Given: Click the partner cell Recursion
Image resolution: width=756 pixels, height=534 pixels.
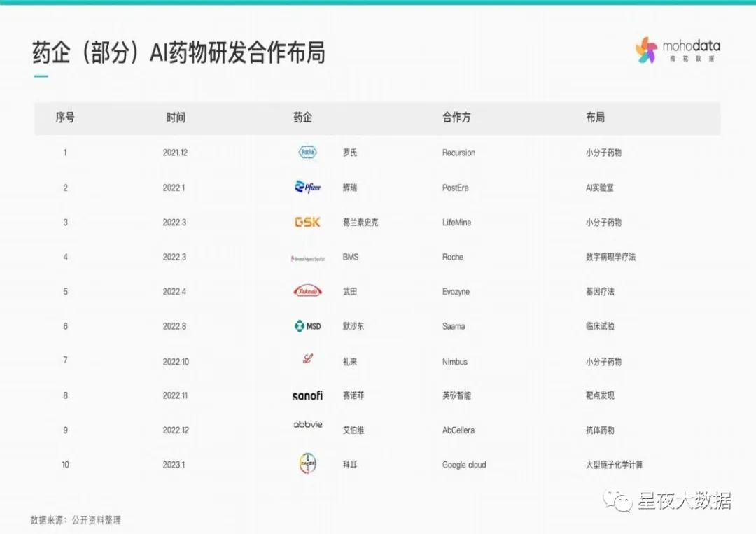Looking at the screenshot, I should 458,153.
